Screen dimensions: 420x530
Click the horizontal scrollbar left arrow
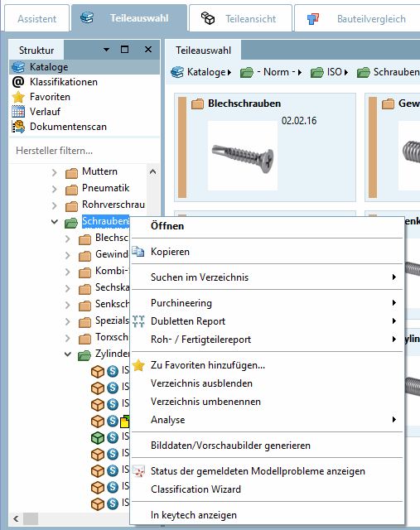(16, 518)
